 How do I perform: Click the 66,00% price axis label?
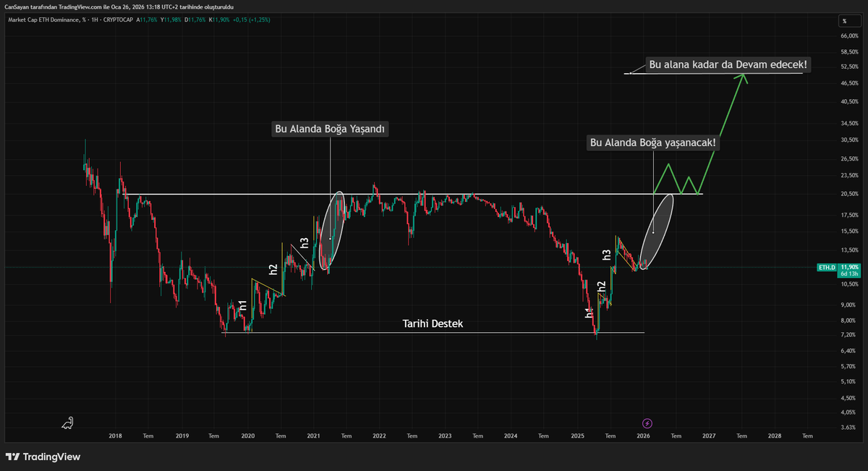tap(848, 35)
